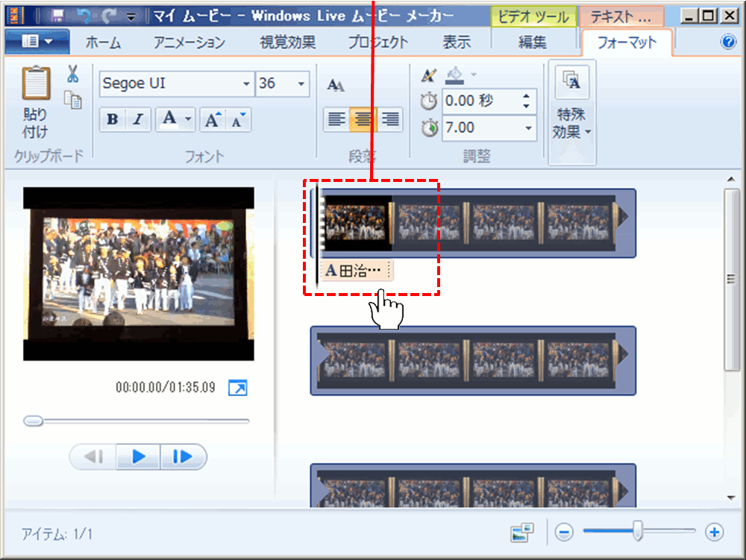746x560 pixels.
Task: Click the zoom slider handle at bottom
Action: (638, 531)
